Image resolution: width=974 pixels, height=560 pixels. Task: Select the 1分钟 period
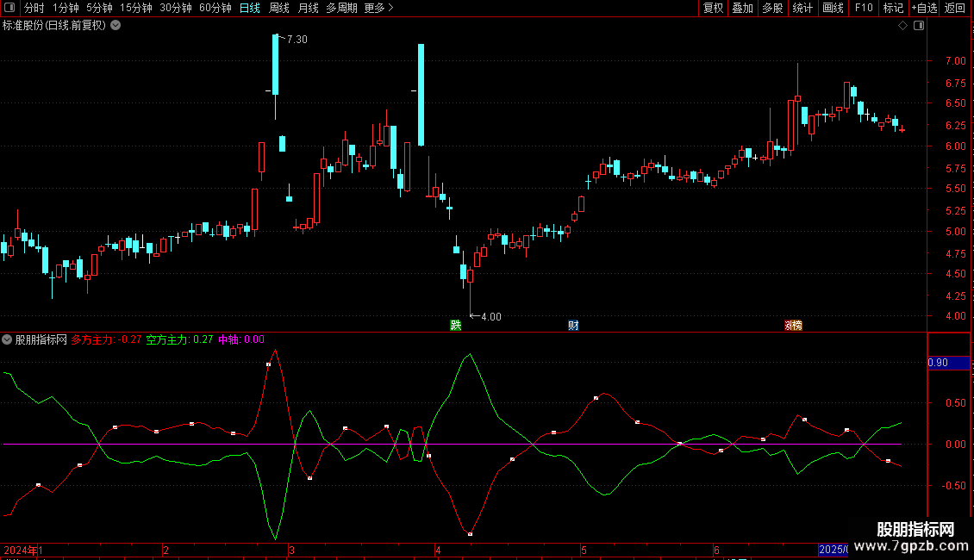66,8
